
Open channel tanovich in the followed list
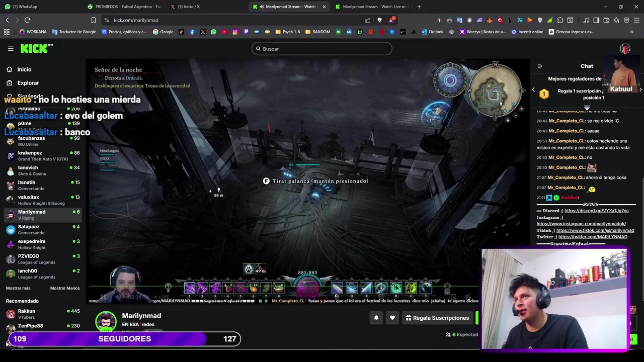tap(43, 170)
